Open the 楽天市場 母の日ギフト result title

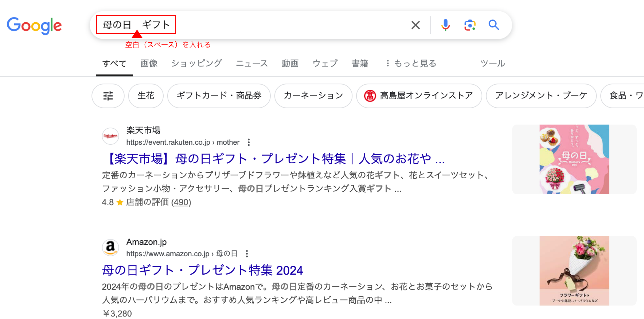tap(274, 159)
